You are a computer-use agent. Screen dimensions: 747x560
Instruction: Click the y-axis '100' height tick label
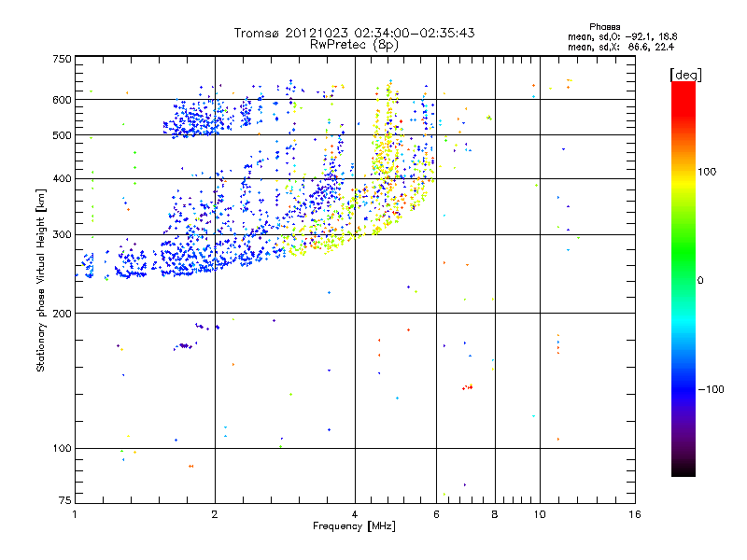63,449
